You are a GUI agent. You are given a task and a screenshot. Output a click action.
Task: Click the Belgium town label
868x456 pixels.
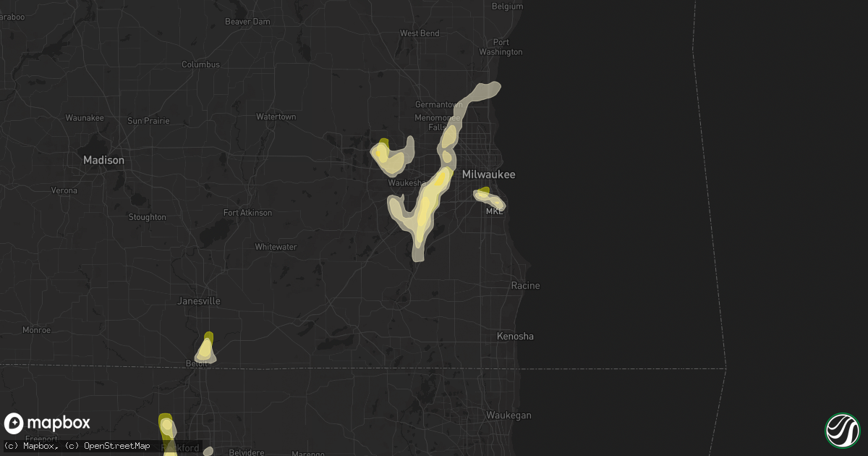[x=506, y=6]
